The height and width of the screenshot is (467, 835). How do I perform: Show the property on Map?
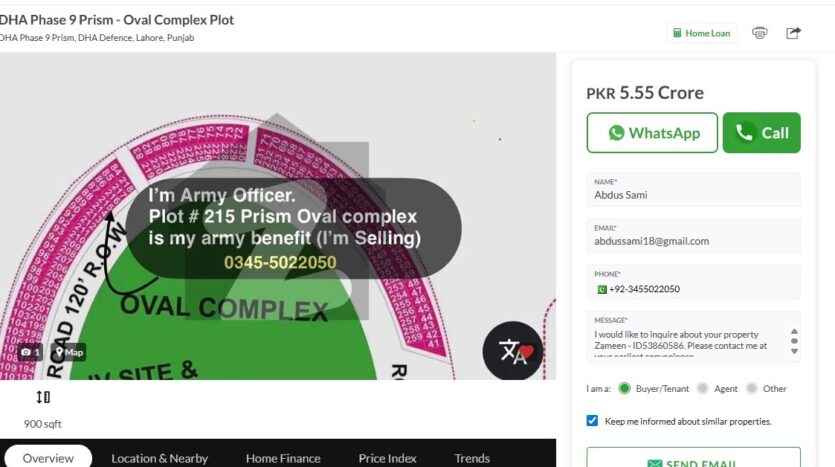click(x=69, y=352)
